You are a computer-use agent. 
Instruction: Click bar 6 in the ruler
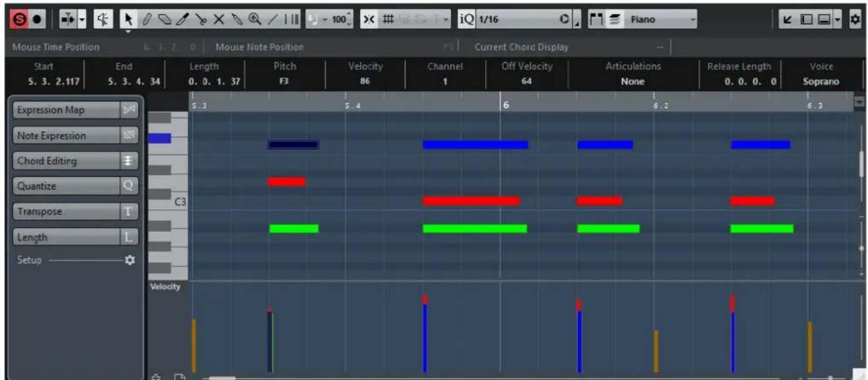(x=506, y=104)
